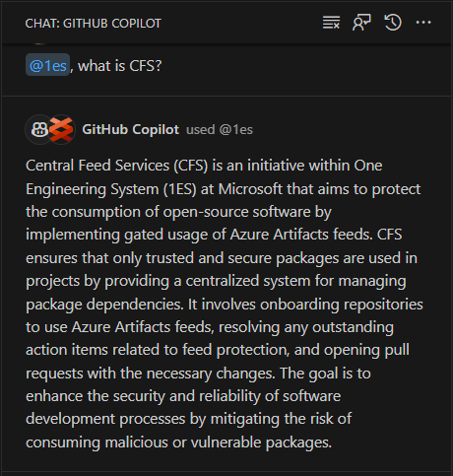453x476 pixels.
Task: Select the blue @1es mention chip
Action: pyautogui.click(x=48, y=65)
